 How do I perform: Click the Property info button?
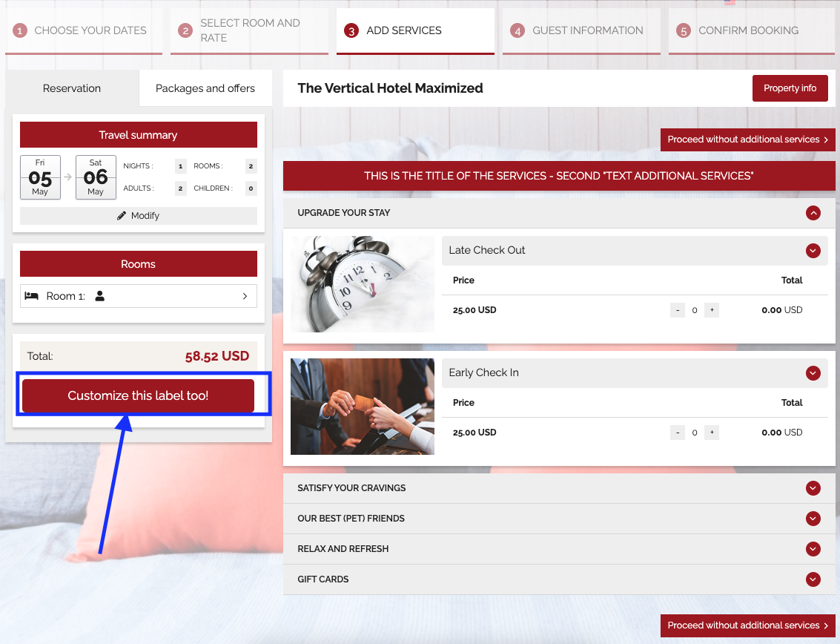tap(790, 88)
